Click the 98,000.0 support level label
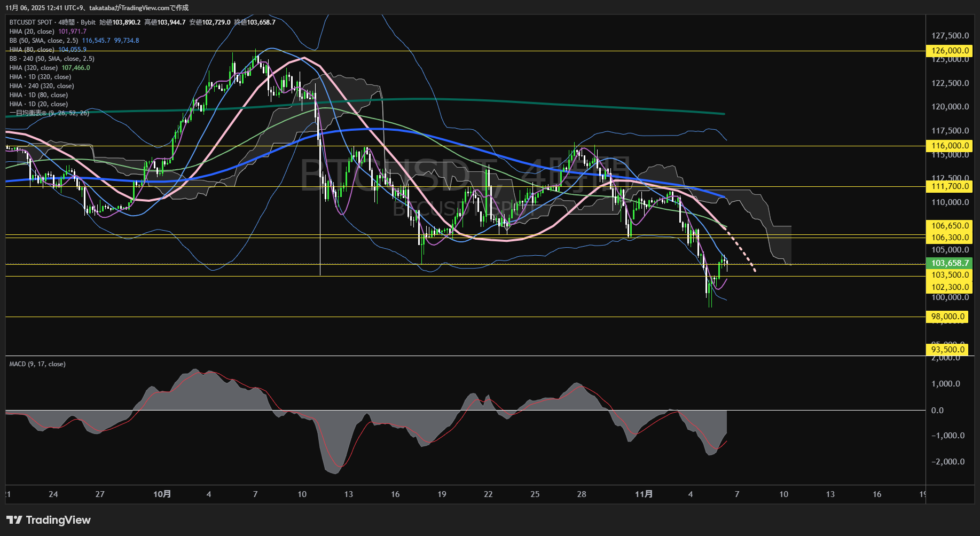 tap(947, 317)
